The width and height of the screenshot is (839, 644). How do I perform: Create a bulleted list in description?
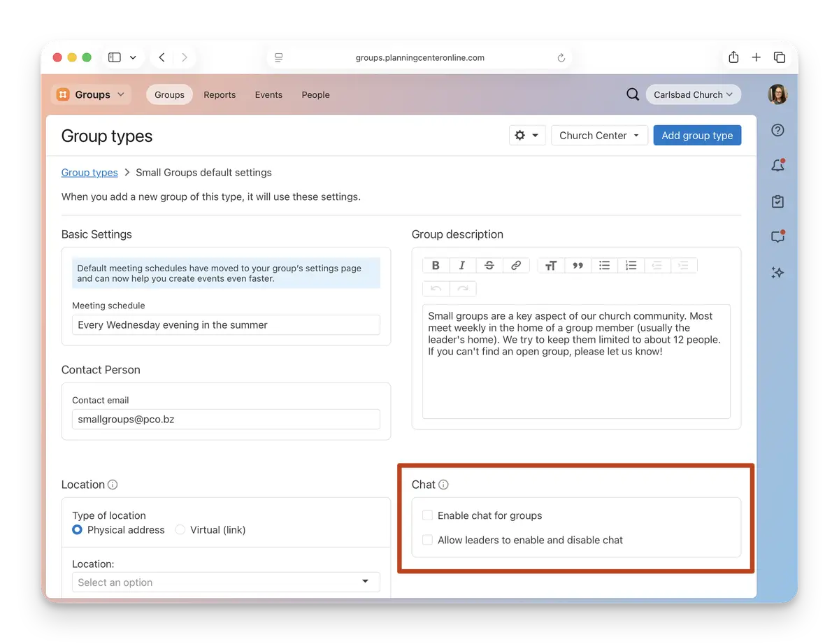click(605, 265)
